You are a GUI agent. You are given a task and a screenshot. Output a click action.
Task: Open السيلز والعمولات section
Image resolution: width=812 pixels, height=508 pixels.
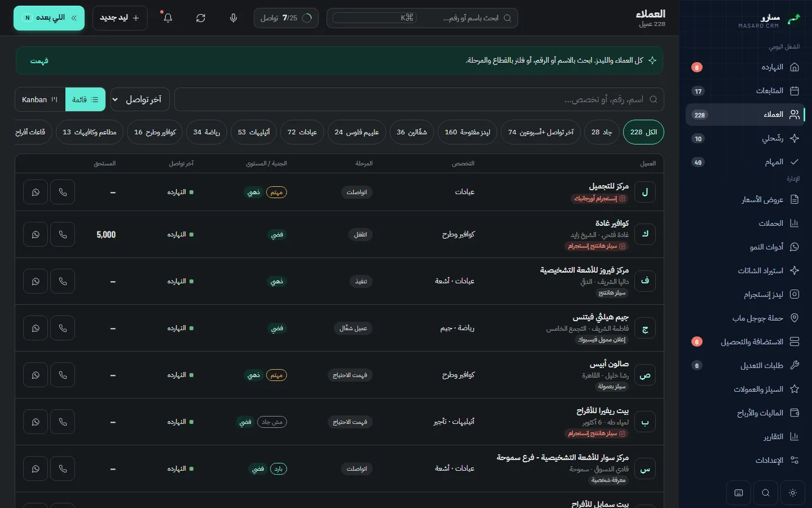745,389
